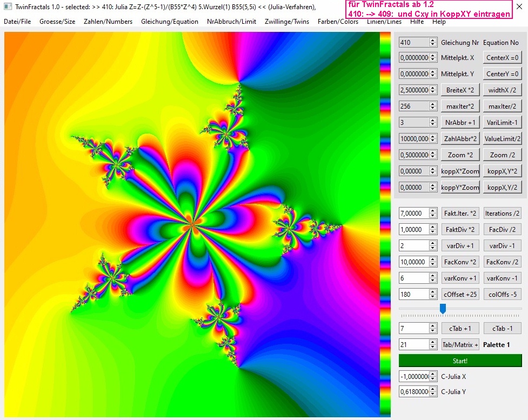
Task: Click the Tab/Matrix field showing 21
Action: [414, 344]
